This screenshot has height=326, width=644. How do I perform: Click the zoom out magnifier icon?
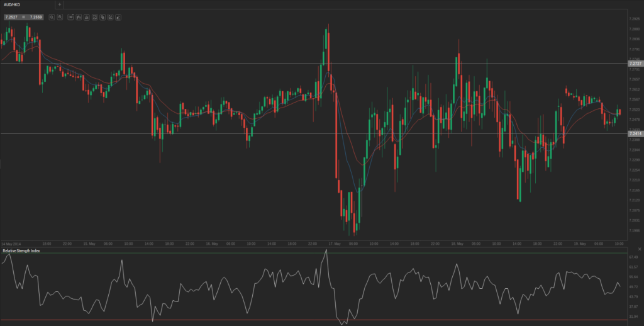(x=60, y=17)
